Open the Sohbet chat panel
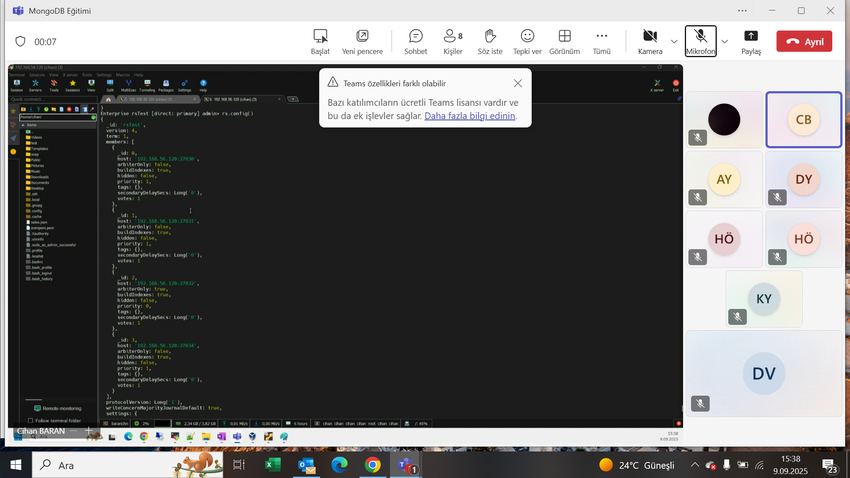The width and height of the screenshot is (850, 478). click(x=415, y=42)
